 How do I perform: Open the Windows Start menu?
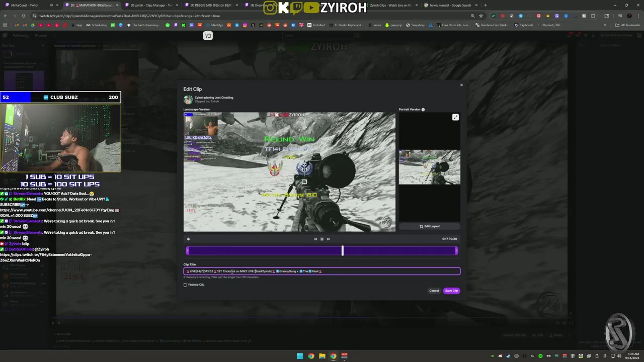[x=300, y=356]
